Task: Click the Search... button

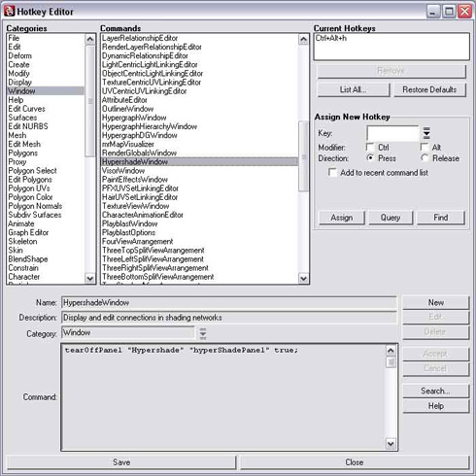Action: (436, 391)
